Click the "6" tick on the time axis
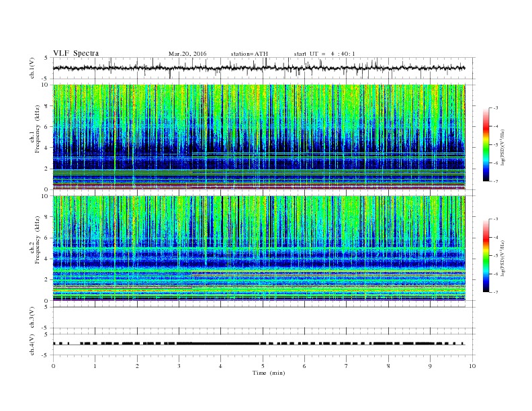This screenshot has width=532, height=411. click(304, 366)
